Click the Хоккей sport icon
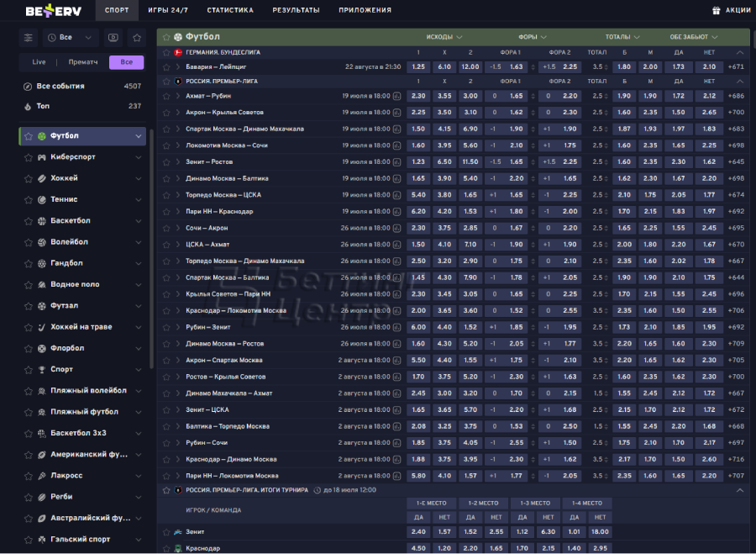This screenshot has height=554, width=756. point(42,178)
